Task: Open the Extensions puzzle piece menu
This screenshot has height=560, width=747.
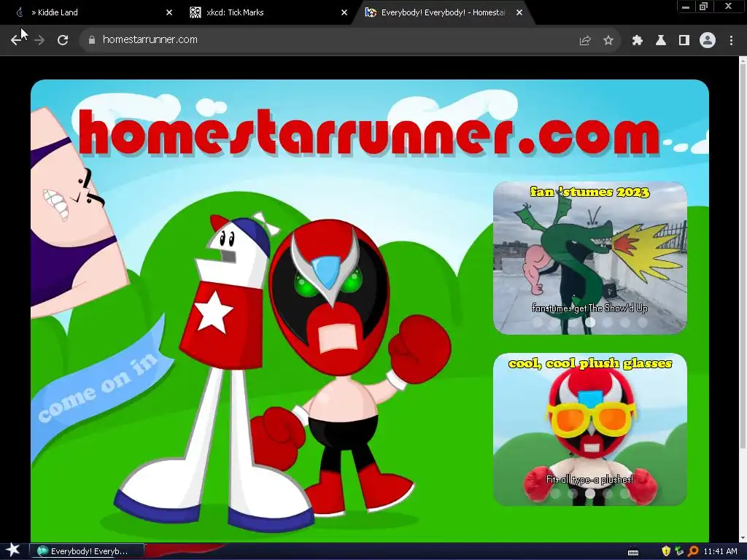Action: (x=637, y=41)
